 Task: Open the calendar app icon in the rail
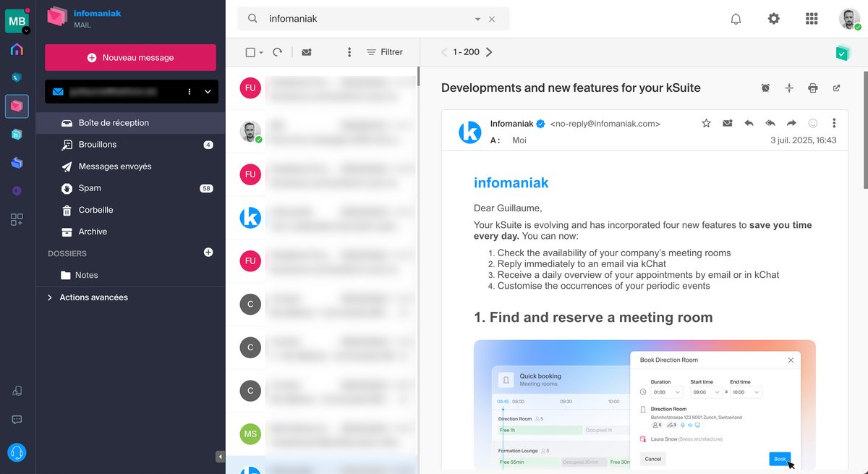coord(17,135)
